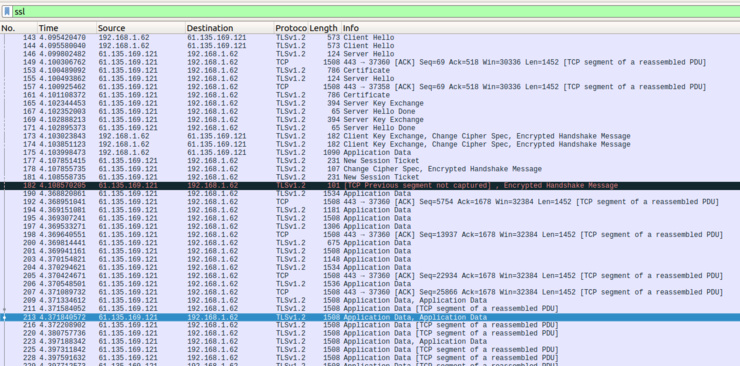Select packet 228 Application Data row
This screenshot has width=740, height=366.
pyautogui.click(x=370, y=358)
